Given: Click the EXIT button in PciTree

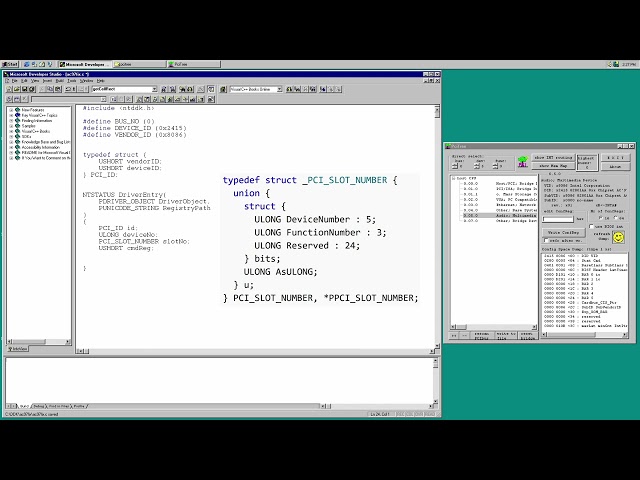Looking at the screenshot, I should [x=615, y=158].
